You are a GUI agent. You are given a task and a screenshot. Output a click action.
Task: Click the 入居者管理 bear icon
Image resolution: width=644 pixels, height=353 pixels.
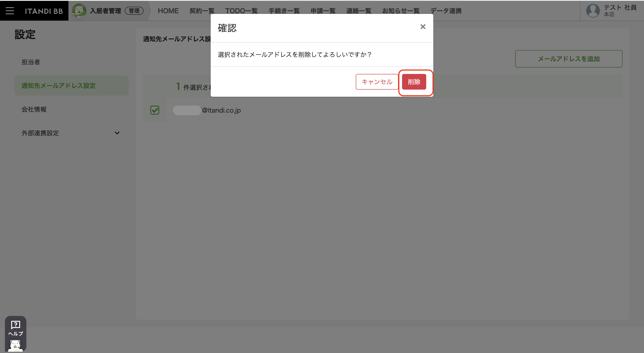pyautogui.click(x=79, y=11)
